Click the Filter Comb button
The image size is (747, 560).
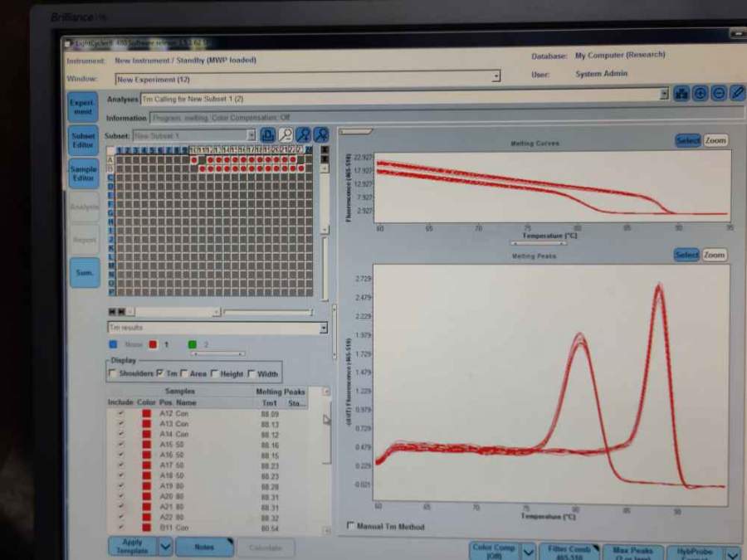569,553
